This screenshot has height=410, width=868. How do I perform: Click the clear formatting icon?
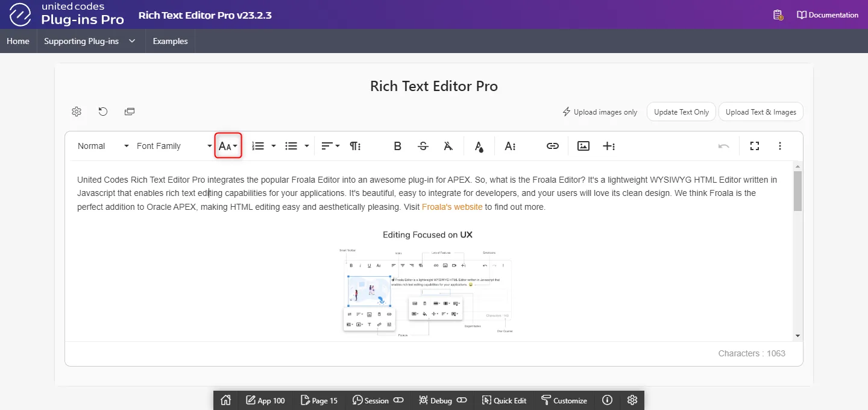pyautogui.click(x=448, y=146)
